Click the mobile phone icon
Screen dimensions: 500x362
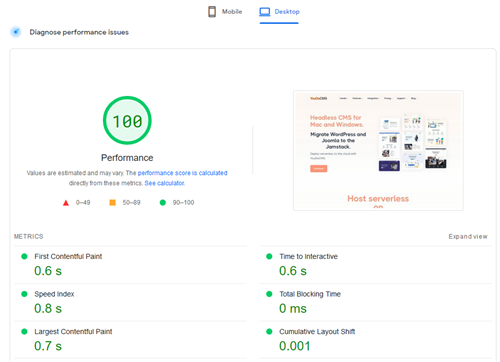(212, 12)
